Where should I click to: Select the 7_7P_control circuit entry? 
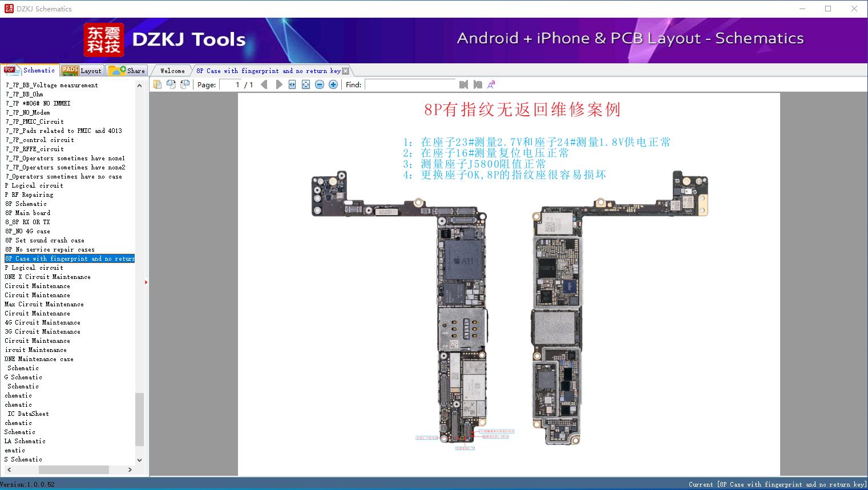[x=40, y=140]
